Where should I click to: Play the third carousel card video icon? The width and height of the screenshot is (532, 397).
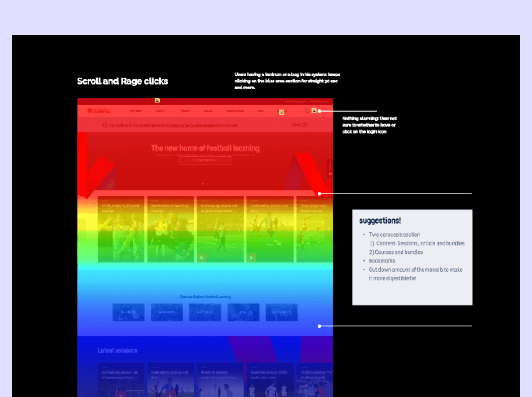tap(202, 258)
